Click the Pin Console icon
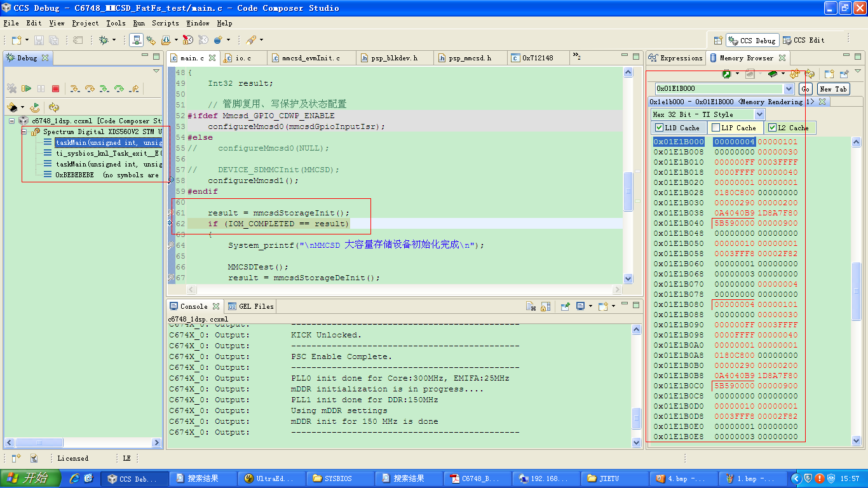This screenshot has width=868, height=488. (x=564, y=306)
